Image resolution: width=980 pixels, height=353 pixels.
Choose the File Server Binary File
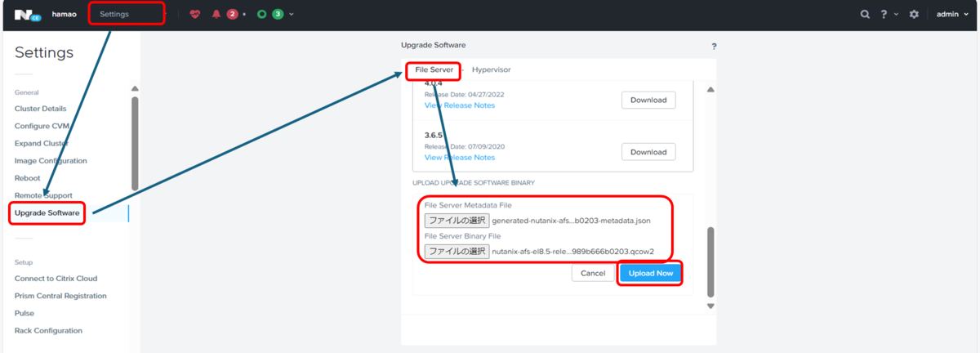pos(457,252)
